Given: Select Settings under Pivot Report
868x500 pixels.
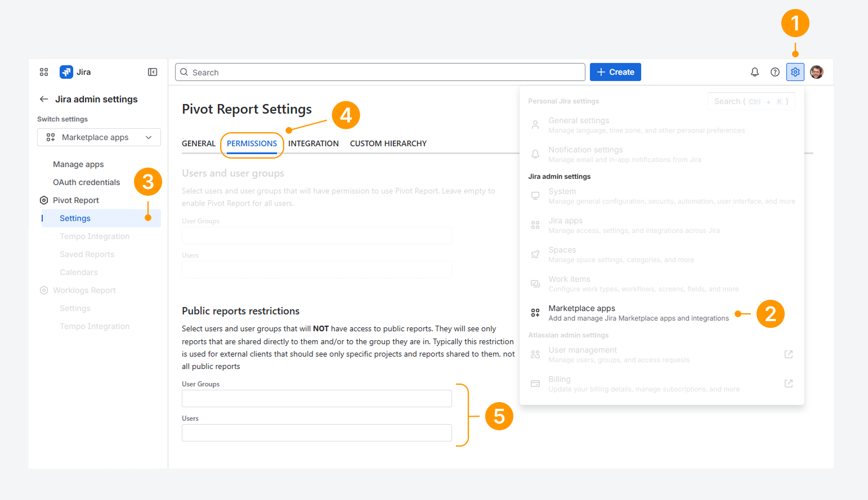Looking at the screenshot, I should [101, 218].
